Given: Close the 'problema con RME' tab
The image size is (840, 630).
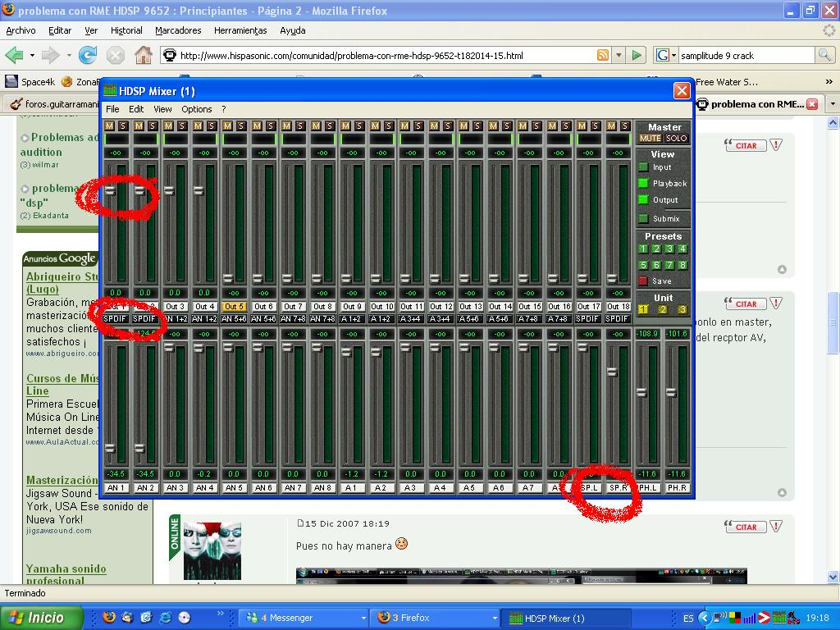Looking at the screenshot, I should click(x=812, y=104).
